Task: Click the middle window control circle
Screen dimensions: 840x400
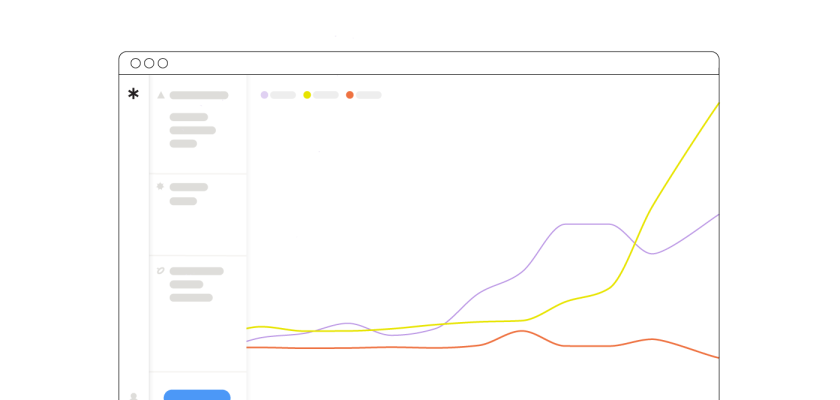Action: [149, 63]
